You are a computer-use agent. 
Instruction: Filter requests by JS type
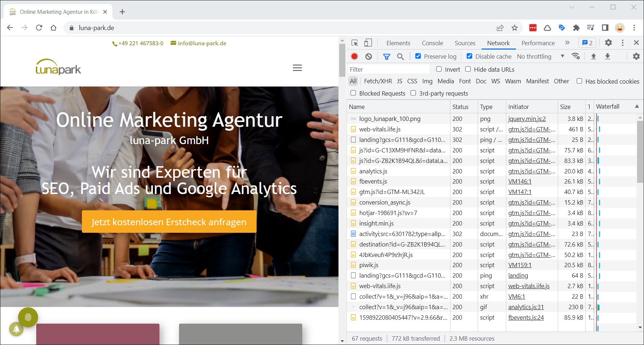pyautogui.click(x=399, y=81)
